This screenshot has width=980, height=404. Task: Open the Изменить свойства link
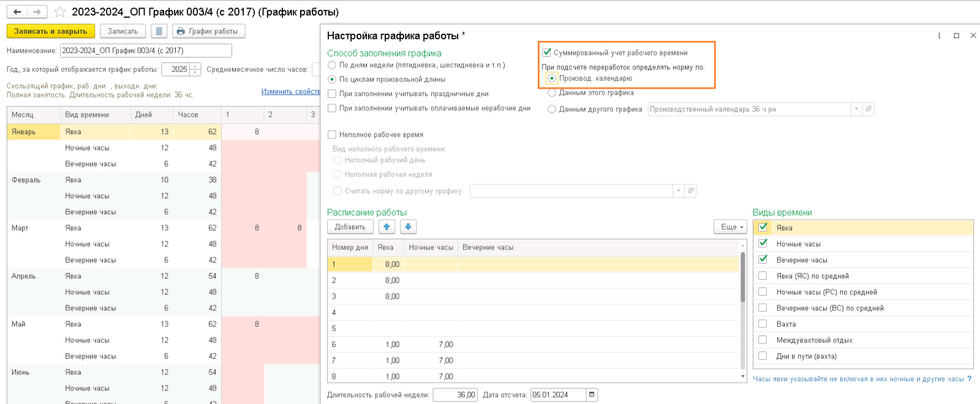click(x=290, y=91)
